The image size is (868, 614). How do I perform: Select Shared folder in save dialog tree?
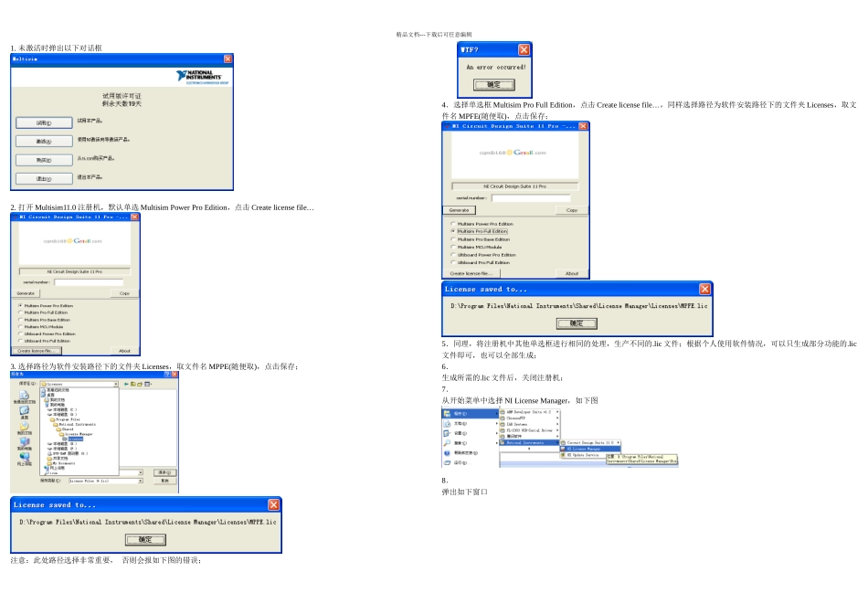[x=65, y=429]
